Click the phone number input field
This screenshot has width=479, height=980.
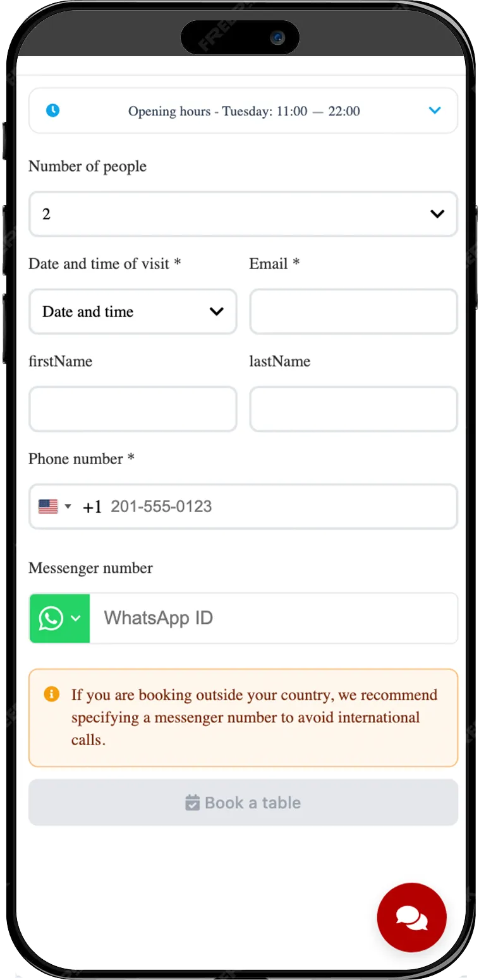click(281, 506)
